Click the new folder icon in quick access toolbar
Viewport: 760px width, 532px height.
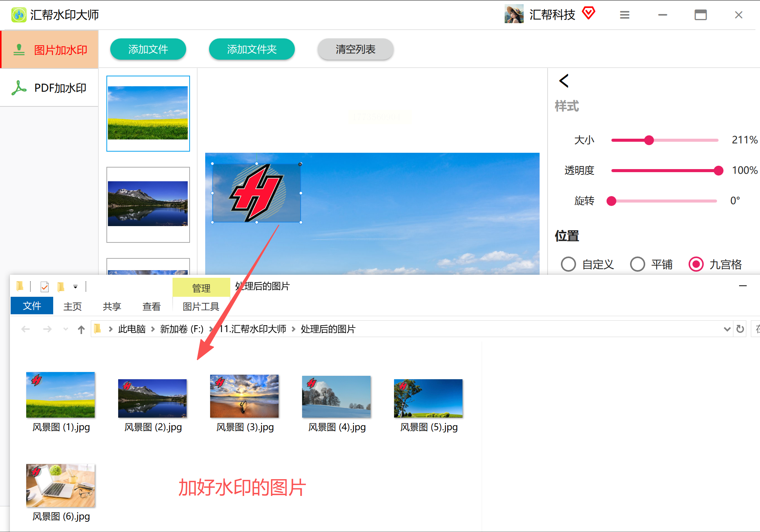click(x=61, y=287)
